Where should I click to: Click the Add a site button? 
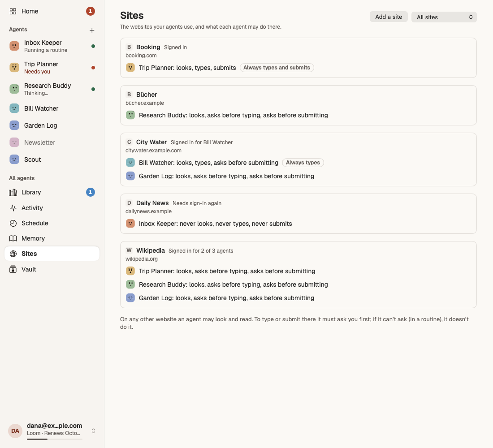pos(389,17)
